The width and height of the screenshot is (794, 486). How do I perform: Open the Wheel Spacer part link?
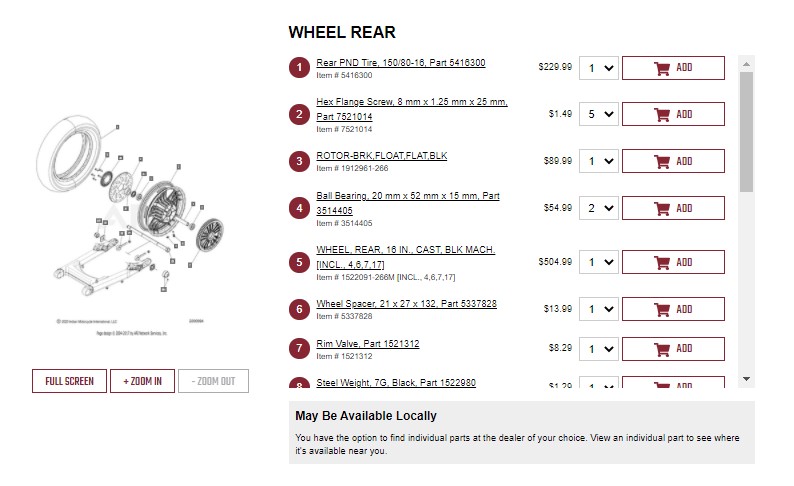406,303
